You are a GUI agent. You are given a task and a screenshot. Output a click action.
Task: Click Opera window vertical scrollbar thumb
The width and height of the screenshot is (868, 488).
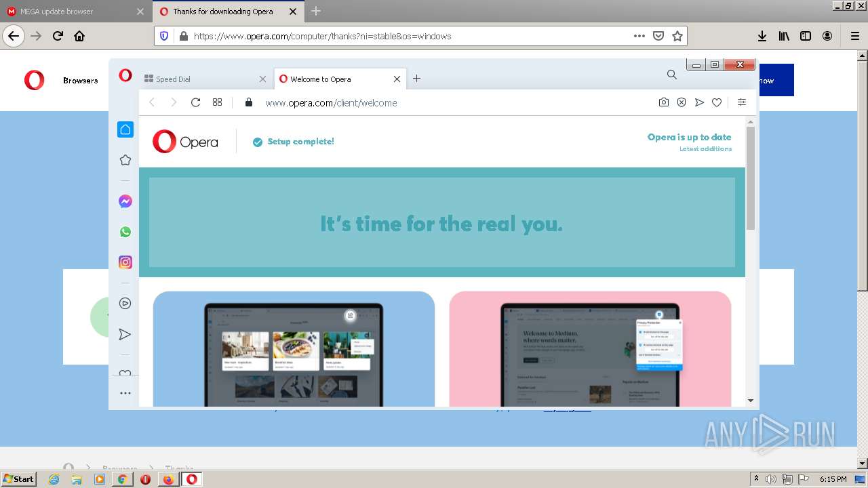[x=751, y=178]
